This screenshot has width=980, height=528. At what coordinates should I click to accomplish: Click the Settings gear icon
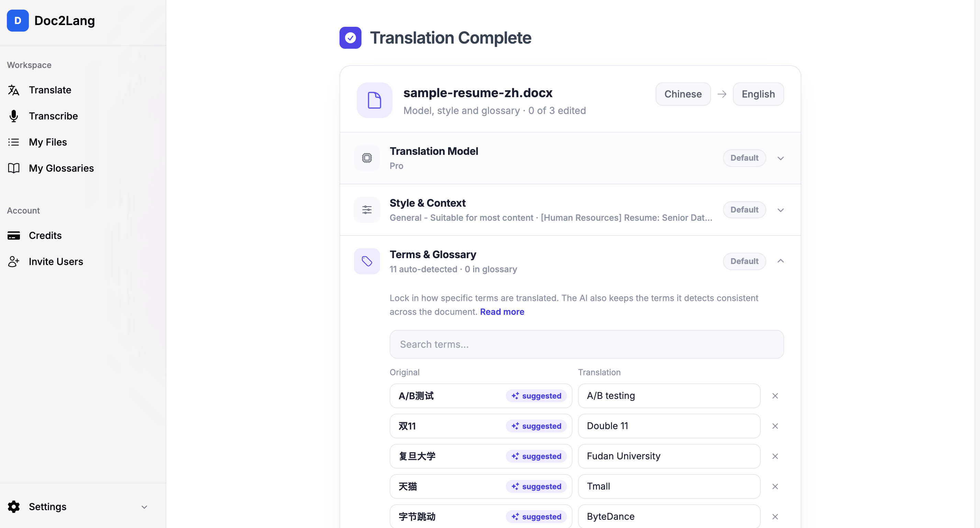pos(14,507)
